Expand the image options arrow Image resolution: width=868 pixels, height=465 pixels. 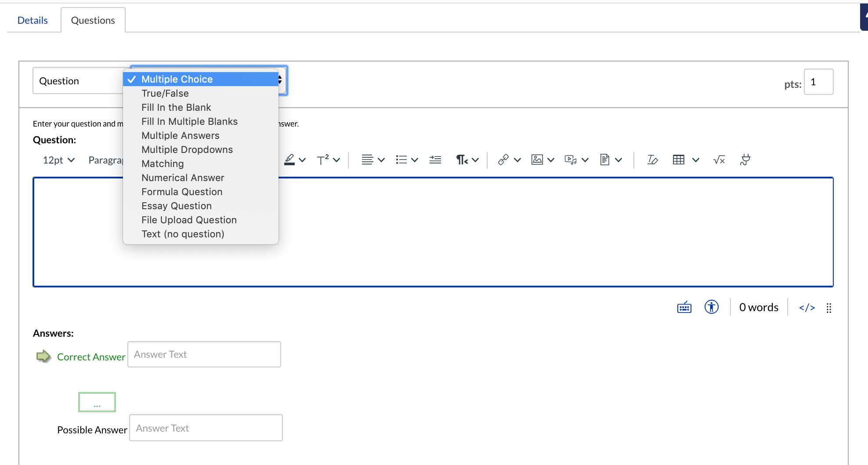click(x=551, y=160)
